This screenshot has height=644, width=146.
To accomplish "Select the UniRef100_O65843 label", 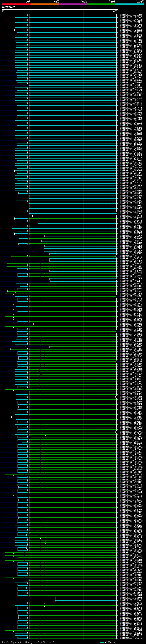I will coord(131,291).
